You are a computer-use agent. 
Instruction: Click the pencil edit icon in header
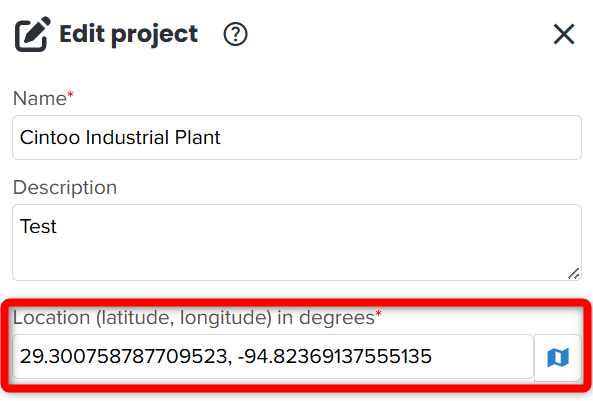pos(33,34)
